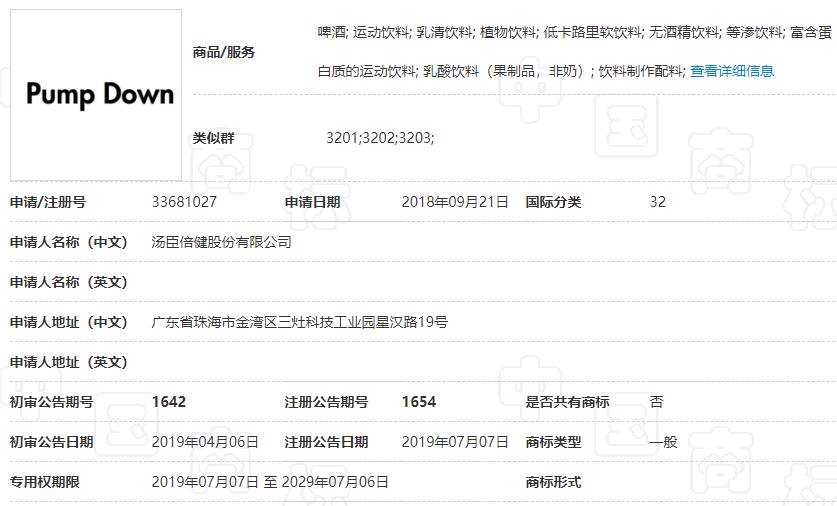Click registration announcement issue 1654
837x506 pixels.
pyautogui.click(x=419, y=402)
